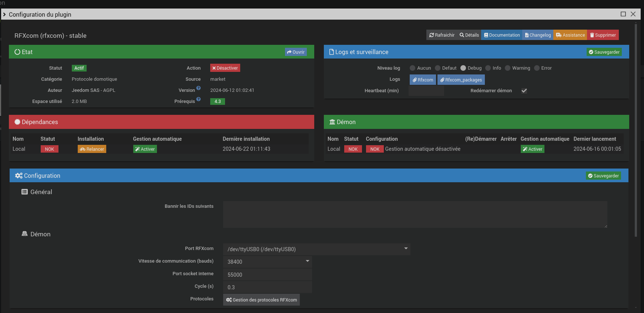Open the Rfxcom_packages log file

(x=461, y=80)
